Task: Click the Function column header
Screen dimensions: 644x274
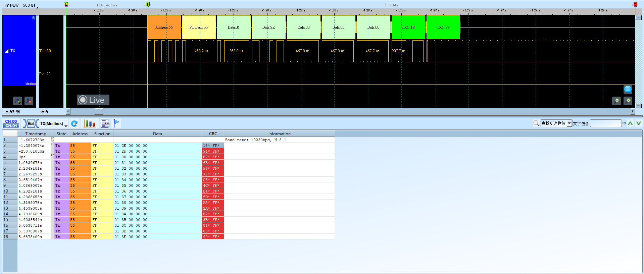Action: [x=102, y=133]
